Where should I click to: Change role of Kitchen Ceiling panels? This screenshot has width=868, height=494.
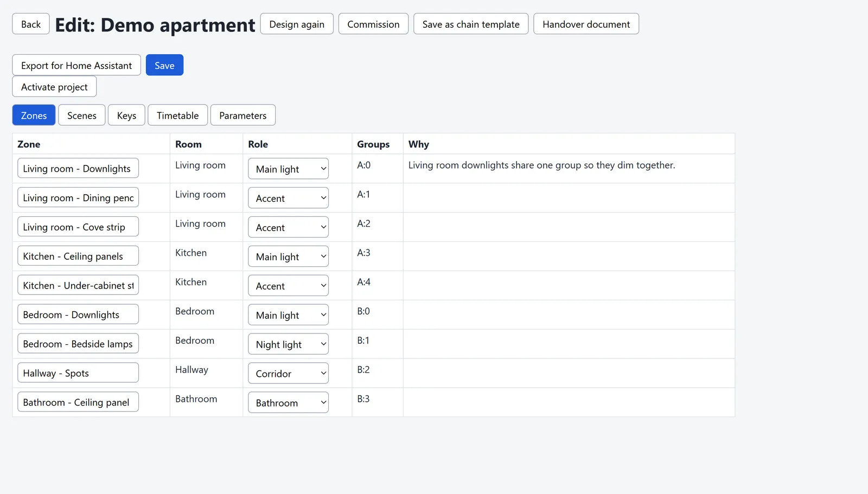coord(288,256)
